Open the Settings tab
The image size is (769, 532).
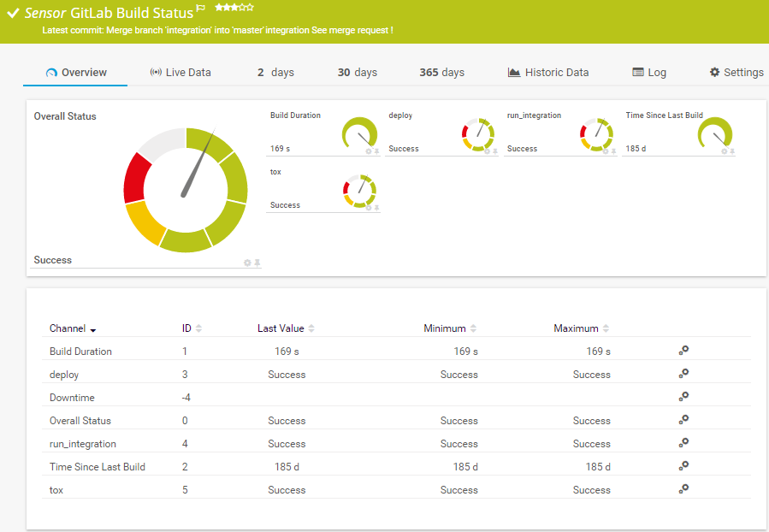pos(736,73)
